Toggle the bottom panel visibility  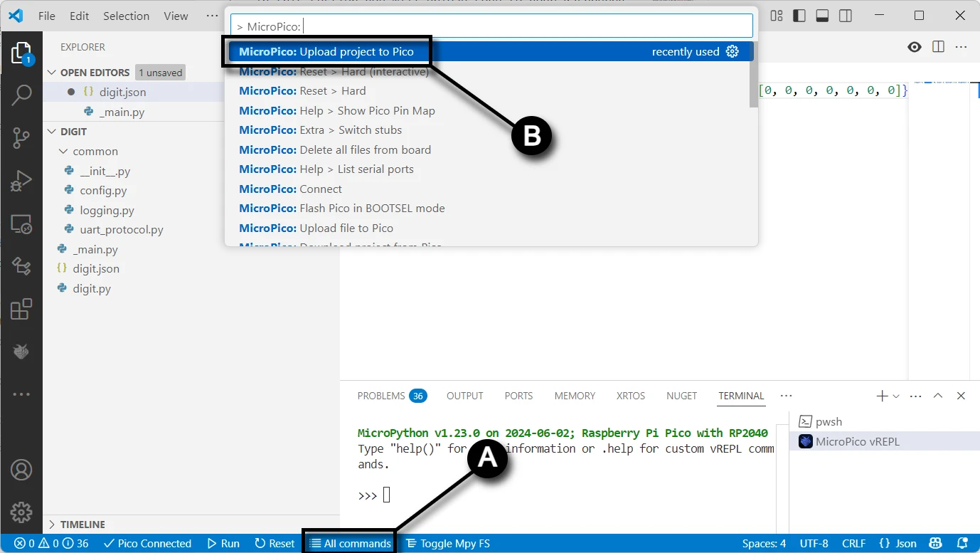822,16
